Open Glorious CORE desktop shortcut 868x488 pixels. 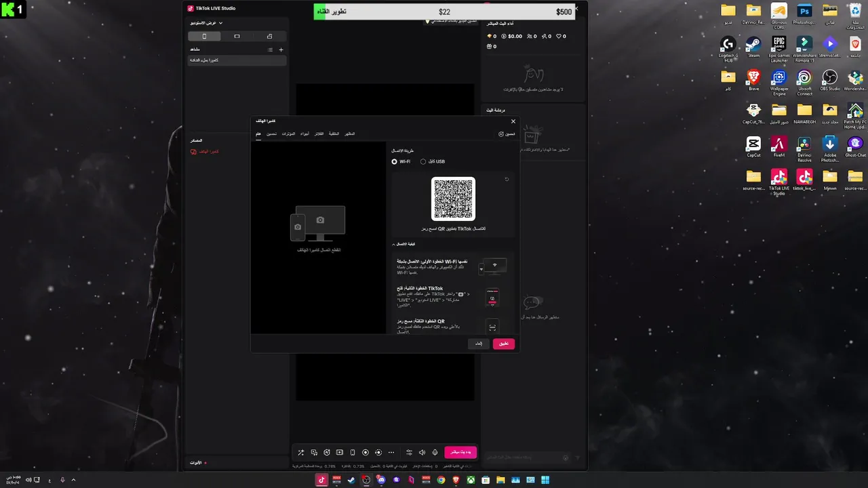pos(779,15)
